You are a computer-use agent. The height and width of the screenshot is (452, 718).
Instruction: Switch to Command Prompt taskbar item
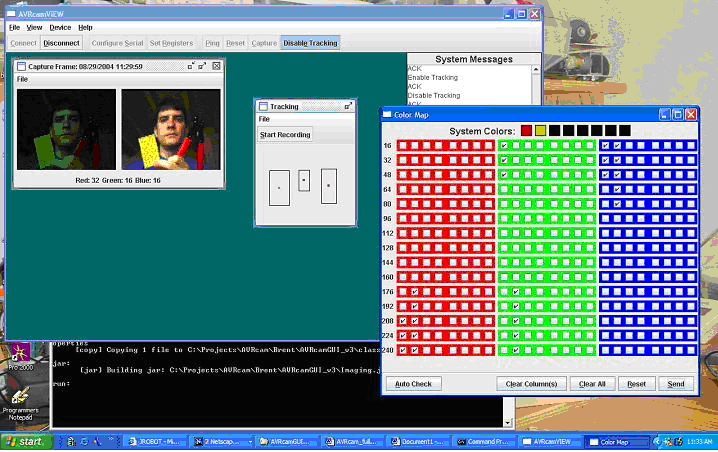[x=485, y=442]
